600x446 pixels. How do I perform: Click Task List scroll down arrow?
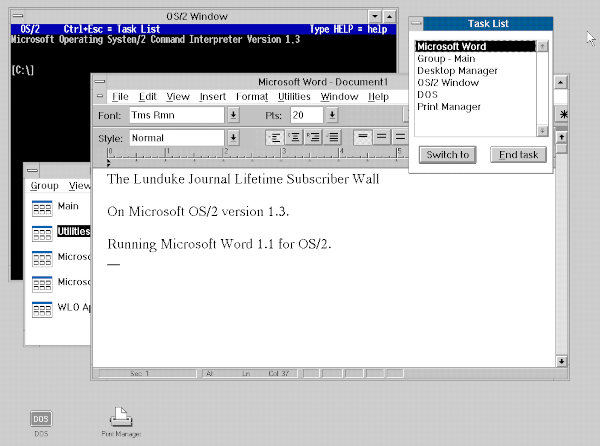click(542, 131)
